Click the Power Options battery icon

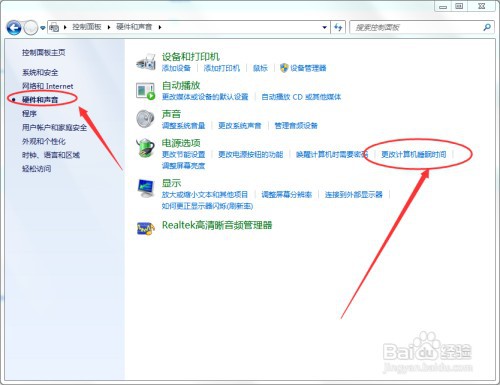click(146, 148)
